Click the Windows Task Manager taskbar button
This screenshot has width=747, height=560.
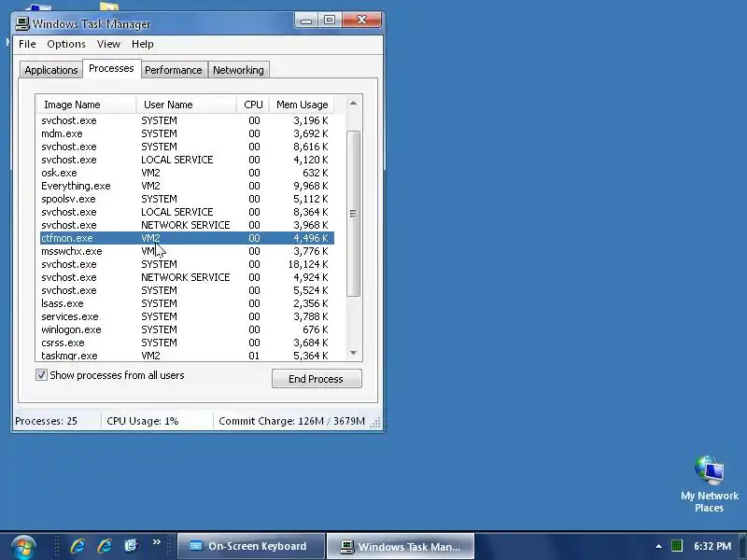click(401, 546)
